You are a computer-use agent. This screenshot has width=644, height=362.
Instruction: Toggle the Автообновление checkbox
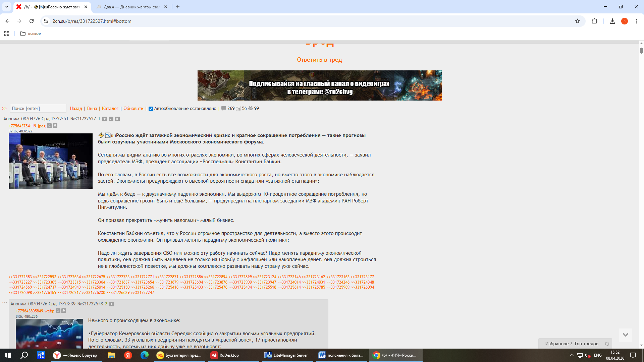151,109
